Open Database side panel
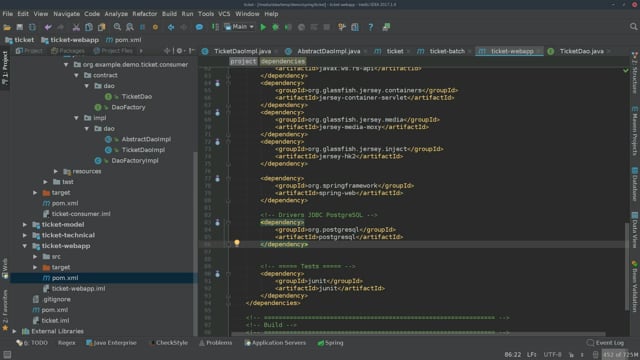This screenshot has width=640, height=360. click(635, 184)
